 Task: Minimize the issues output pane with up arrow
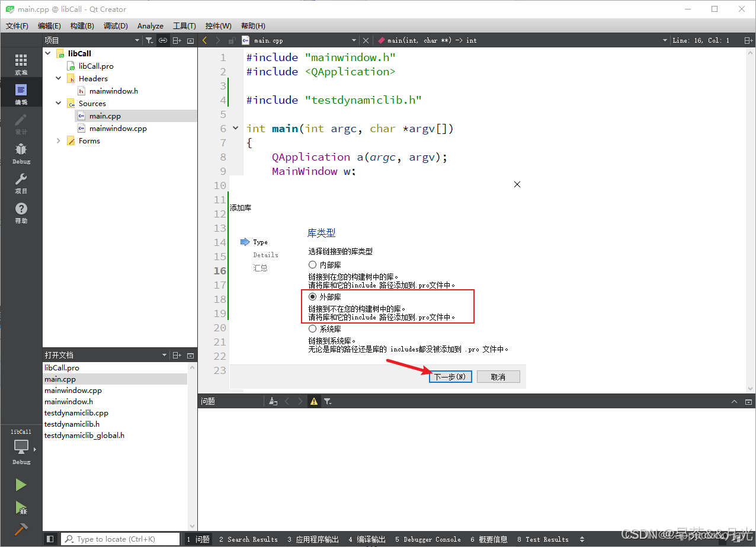[735, 401]
